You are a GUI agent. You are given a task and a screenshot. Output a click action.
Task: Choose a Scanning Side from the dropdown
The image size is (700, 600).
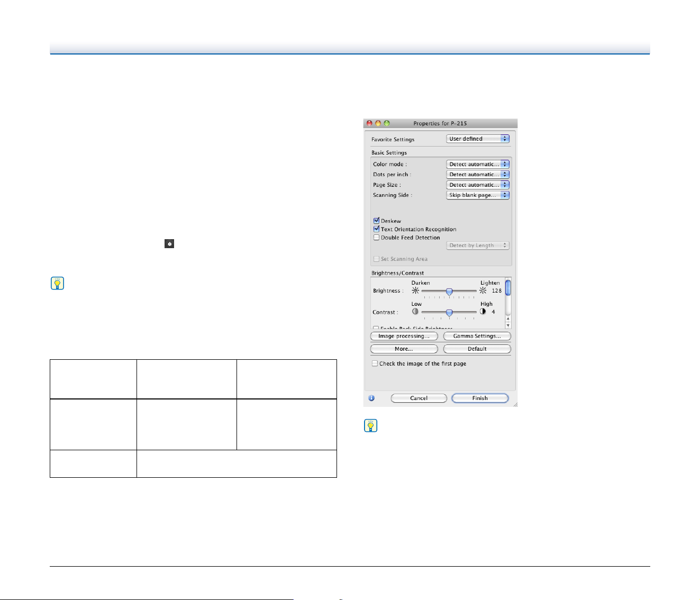[x=478, y=195]
